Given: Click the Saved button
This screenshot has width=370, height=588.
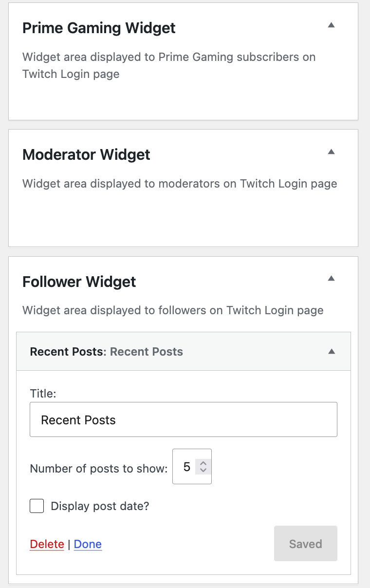Looking at the screenshot, I should 306,544.
